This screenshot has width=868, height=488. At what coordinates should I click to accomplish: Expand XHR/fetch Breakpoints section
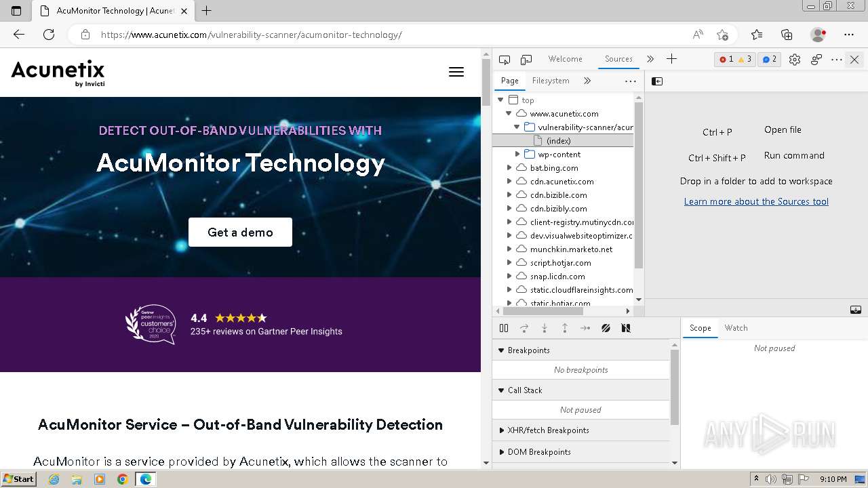(580, 430)
